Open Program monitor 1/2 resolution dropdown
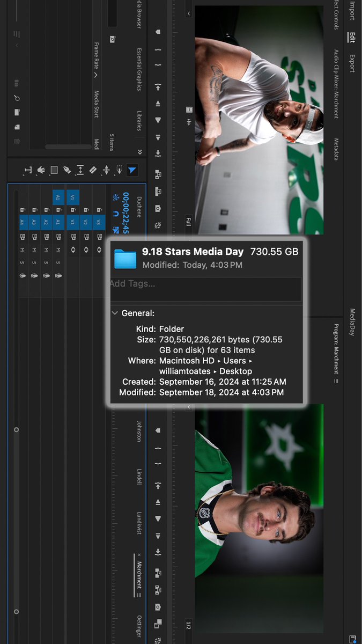The width and height of the screenshot is (362, 644). pos(188,625)
